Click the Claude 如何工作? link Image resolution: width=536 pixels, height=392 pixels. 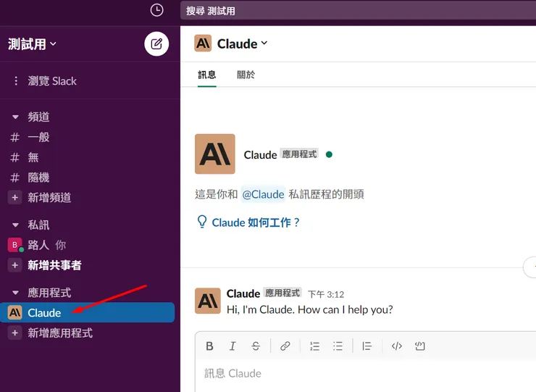tap(256, 222)
